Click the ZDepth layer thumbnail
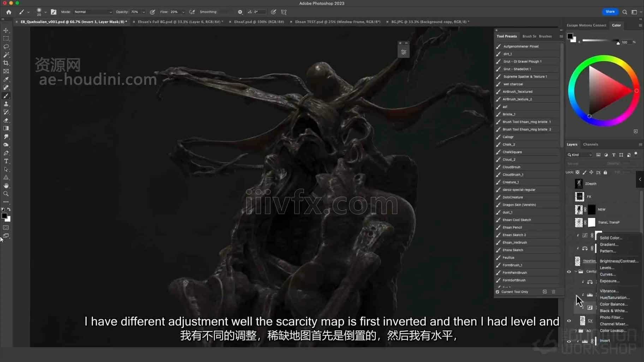This screenshot has width=644, height=362. 579,184
